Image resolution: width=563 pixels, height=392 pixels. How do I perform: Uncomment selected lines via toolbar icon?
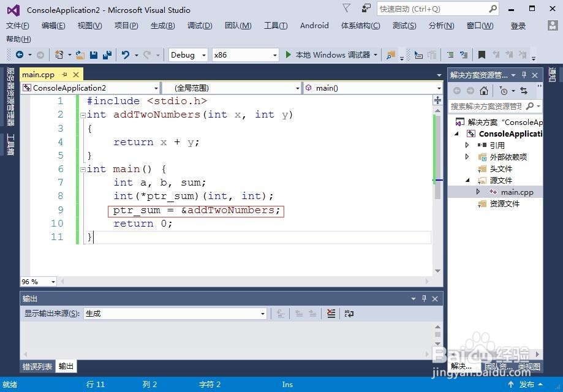(464, 55)
